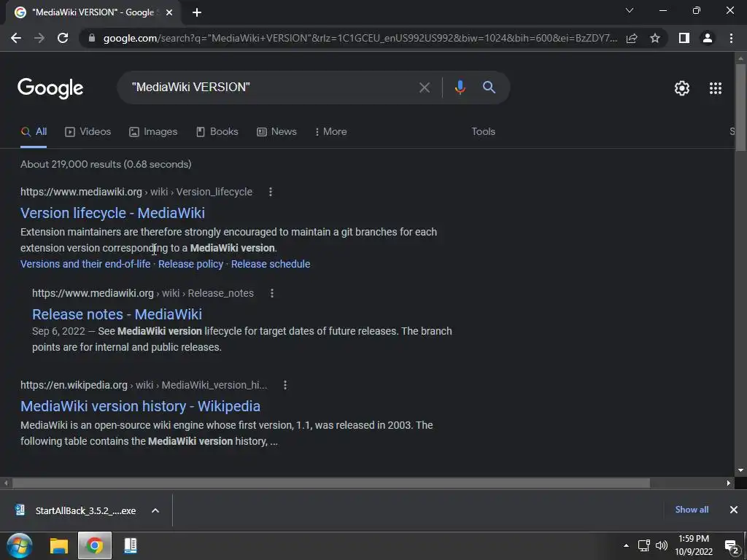The width and height of the screenshot is (747, 560).
Task: Switch to the Videos results tab
Action: pos(88,132)
